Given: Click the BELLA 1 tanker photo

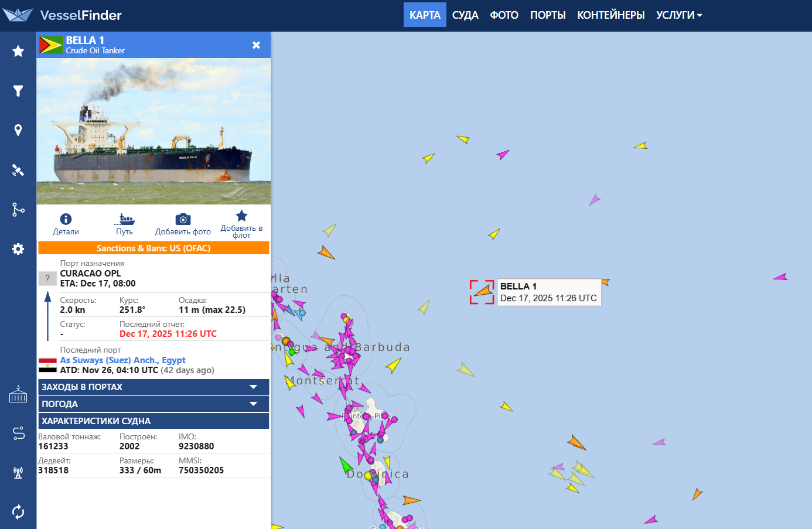Looking at the screenshot, I should point(153,131).
